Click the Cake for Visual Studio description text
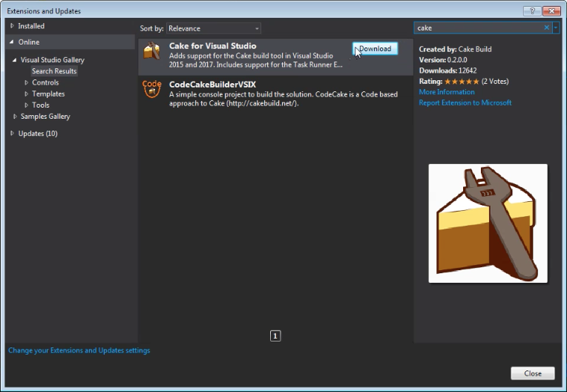The image size is (567, 392). 255,60
